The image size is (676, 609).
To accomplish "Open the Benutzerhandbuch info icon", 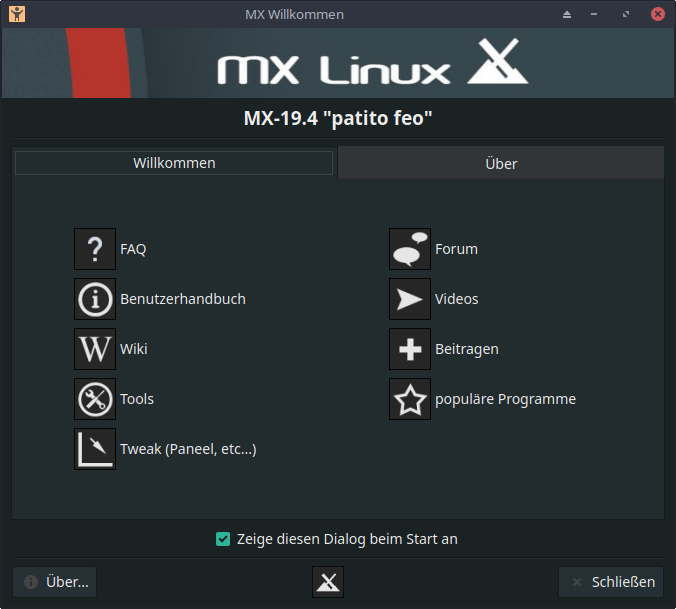I will [95, 299].
